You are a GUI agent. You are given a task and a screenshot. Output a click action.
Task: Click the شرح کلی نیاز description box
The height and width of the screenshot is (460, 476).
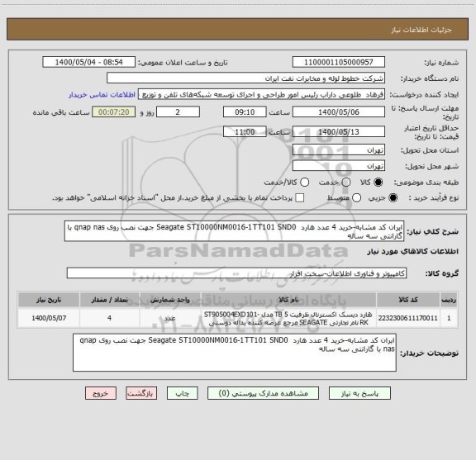click(x=235, y=231)
